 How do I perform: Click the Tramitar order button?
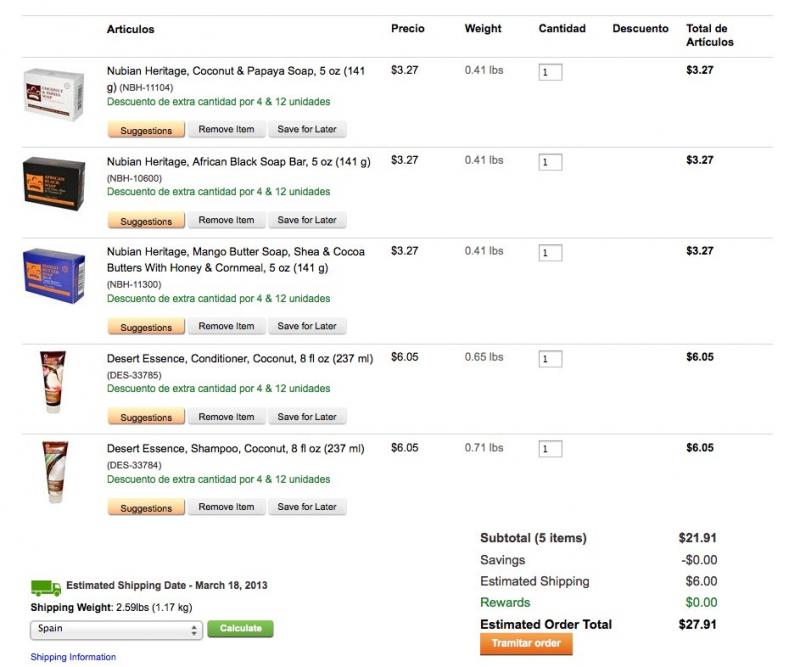point(526,644)
